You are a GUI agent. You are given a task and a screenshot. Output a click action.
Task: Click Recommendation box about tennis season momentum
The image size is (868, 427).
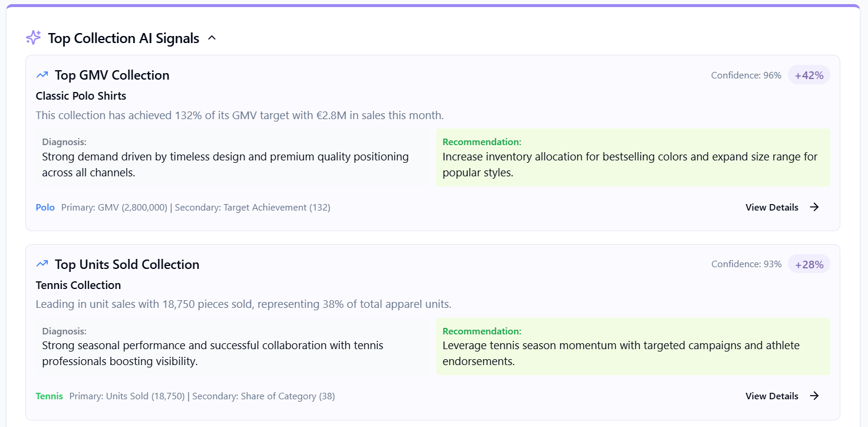point(633,346)
